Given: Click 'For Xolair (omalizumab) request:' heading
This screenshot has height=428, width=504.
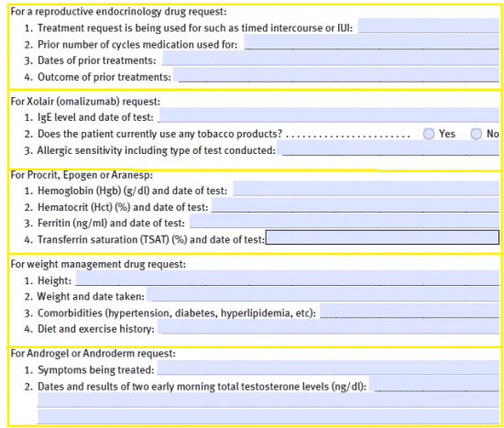Looking at the screenshot, I should (x=85, y=102).
